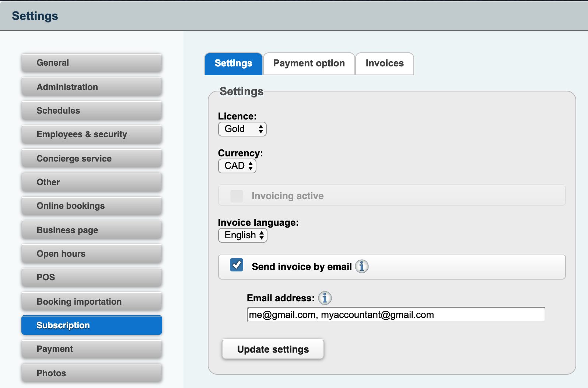Image resolution: width=588 pixels, height=388 pixels.
Task: Open the Administration settings section
Action: pyautogui.click(x=92, y=87)
